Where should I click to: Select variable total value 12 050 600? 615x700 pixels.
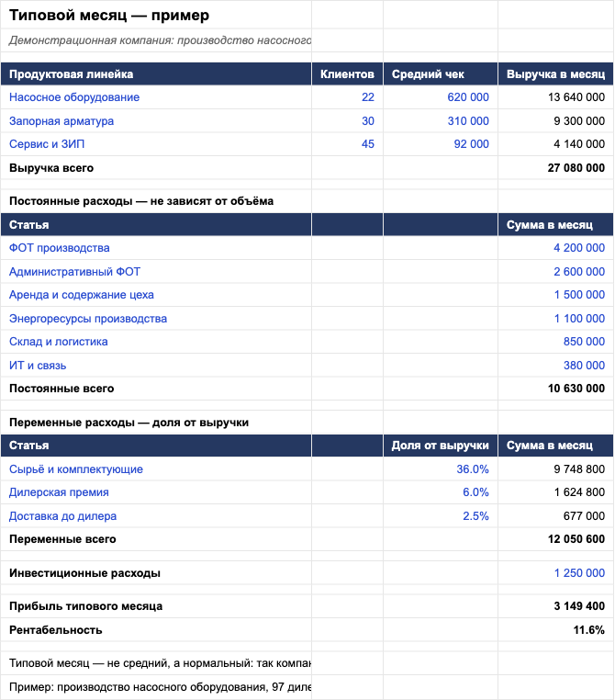coord(555,539)
